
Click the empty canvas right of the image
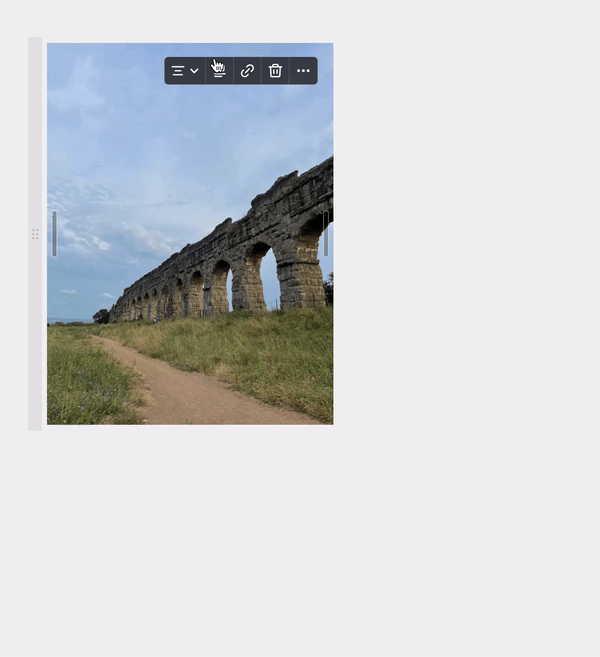click(460, 250)
